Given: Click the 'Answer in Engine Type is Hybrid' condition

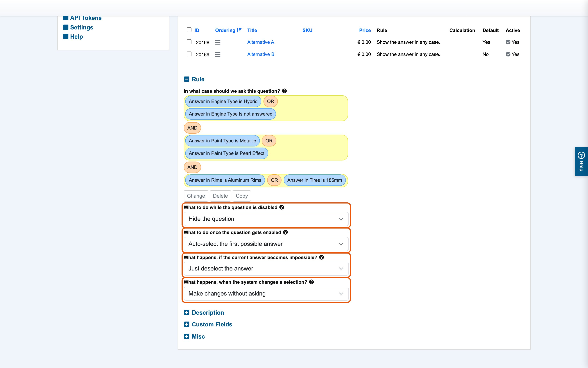Looking at the screenshot, I should coord(223,102).
